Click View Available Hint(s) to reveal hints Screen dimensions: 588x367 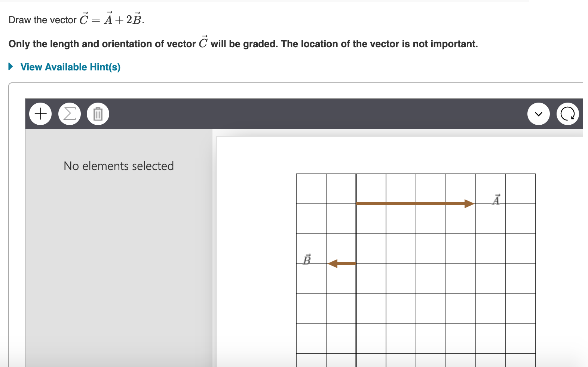[70, 67]
